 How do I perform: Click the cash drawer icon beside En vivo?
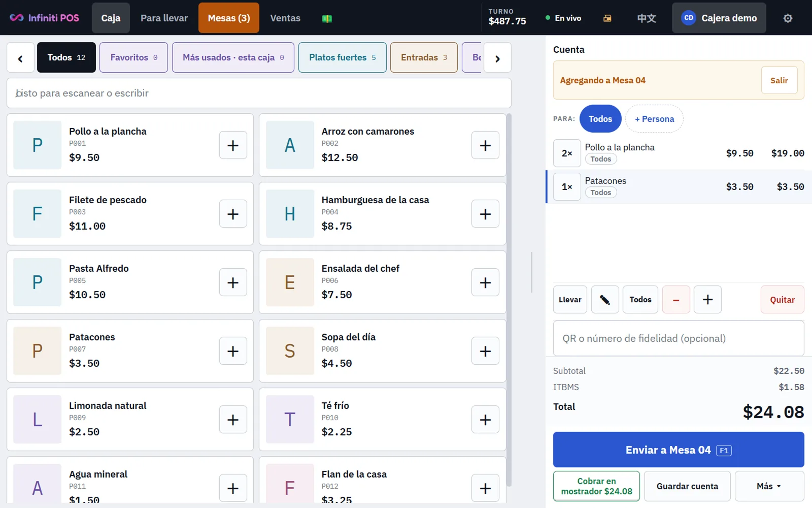click(607, 18)
